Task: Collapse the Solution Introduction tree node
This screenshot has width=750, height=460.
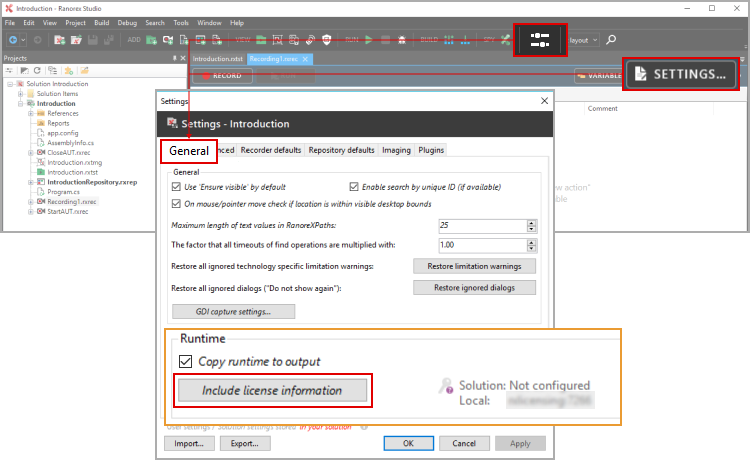Action: [10, 84]
